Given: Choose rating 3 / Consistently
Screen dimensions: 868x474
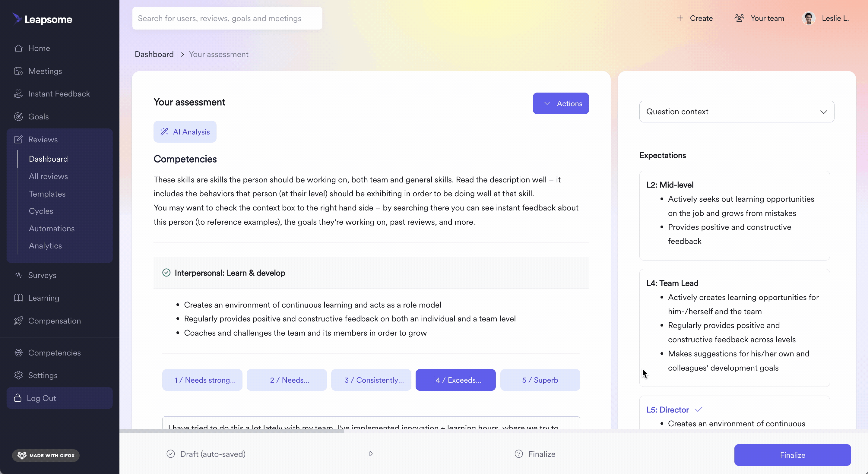Looking at the screenshot, I should [371, 380].
